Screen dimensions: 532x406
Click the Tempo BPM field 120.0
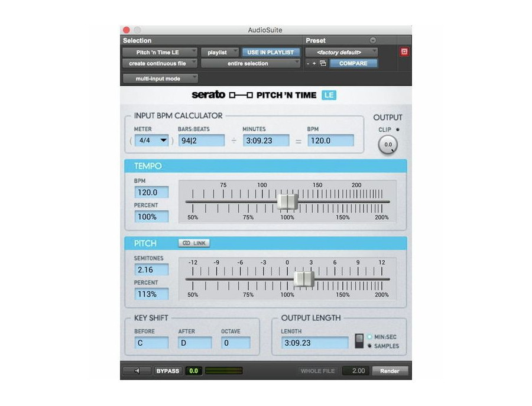point(152,192)
